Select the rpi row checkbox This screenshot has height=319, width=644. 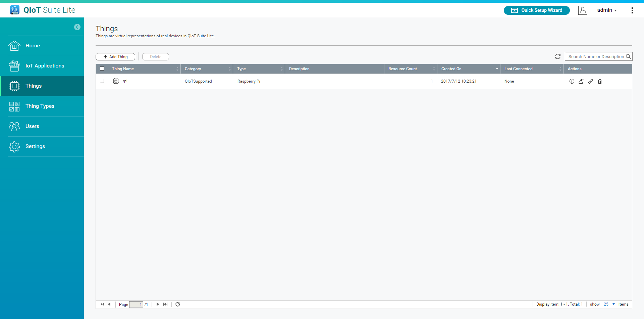tap(102, 81)
